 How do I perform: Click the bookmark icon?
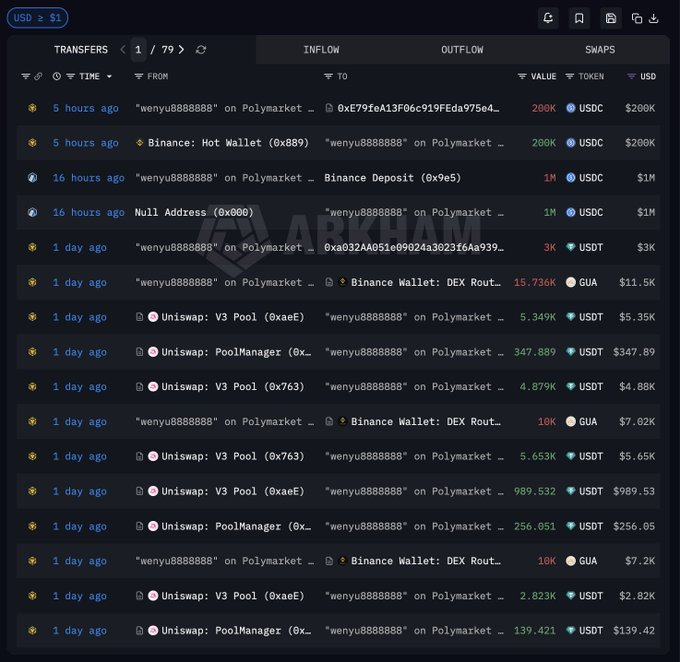click(x=579, y=18)
